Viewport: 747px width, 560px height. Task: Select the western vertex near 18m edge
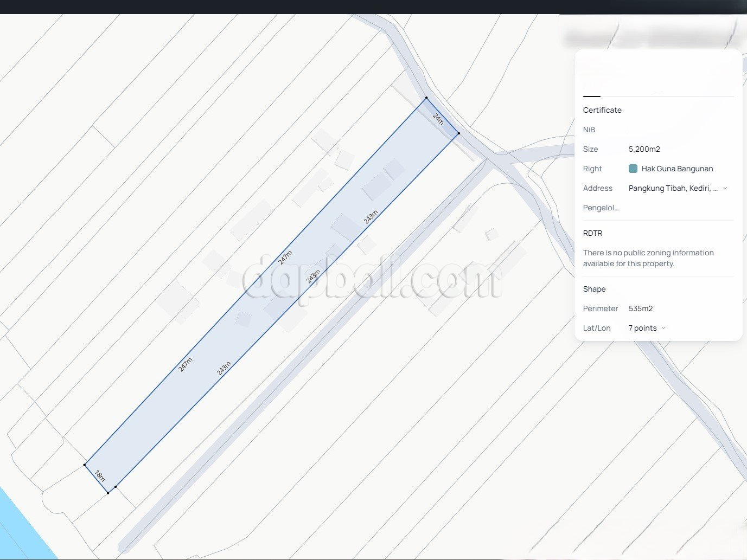tap(85, 465)
